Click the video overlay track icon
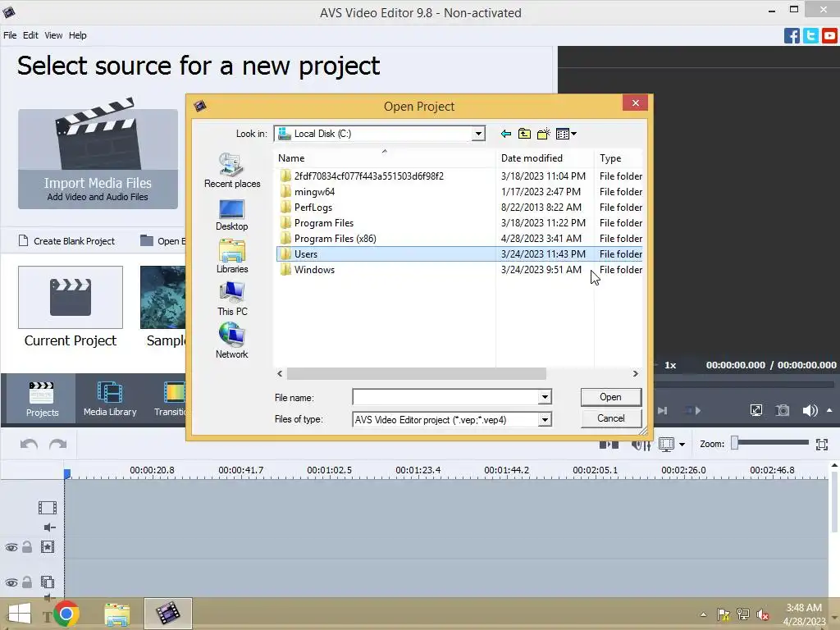This screenshot has width=840, height=630. pyautogui.click(x=47, y=582)
